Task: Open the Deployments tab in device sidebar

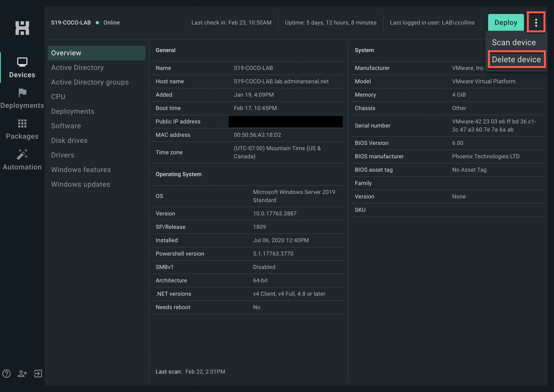Action: pyautogui.click(x=73, y=111)
